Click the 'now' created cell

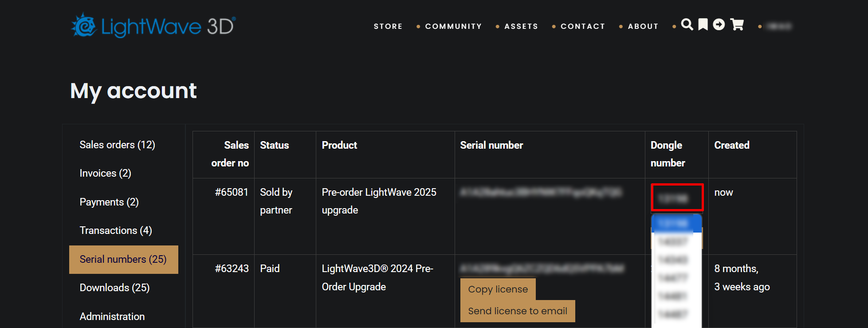tap(723, 192)
